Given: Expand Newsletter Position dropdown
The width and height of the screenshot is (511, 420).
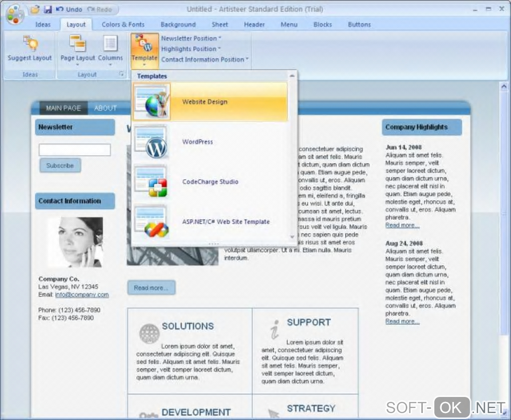Looking at the screenshot, I should point(191,39).
